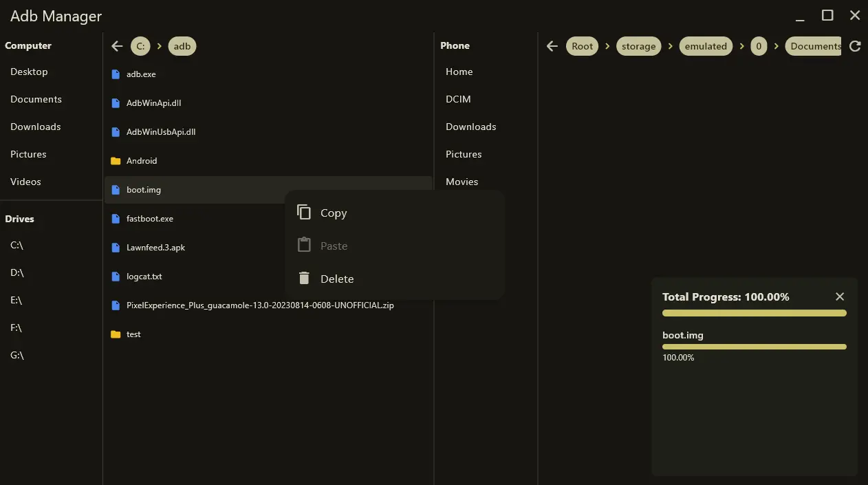Select the PixelExperience_Plus zip file
This screenshot has width=868, height=485.
(x=260, y=305)
